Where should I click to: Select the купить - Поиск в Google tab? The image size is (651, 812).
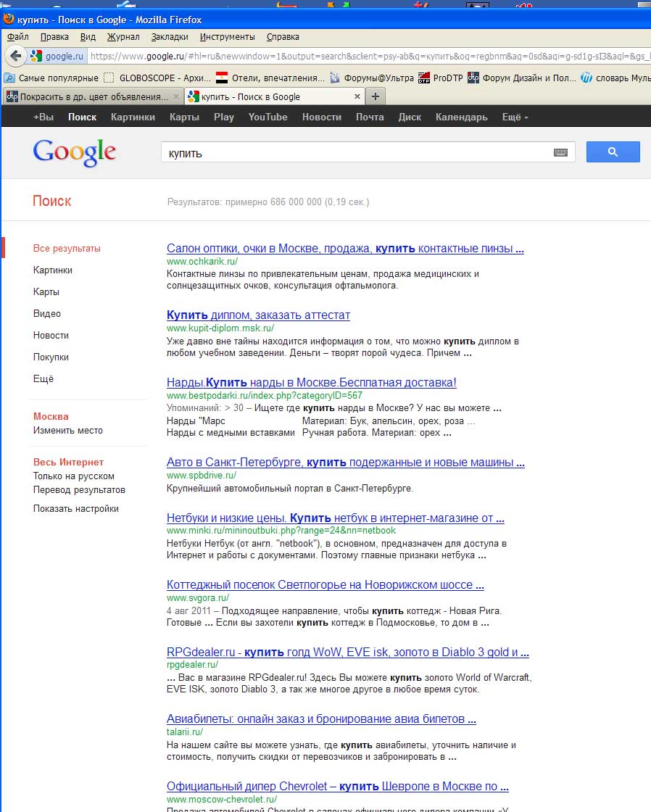[275, 96]
